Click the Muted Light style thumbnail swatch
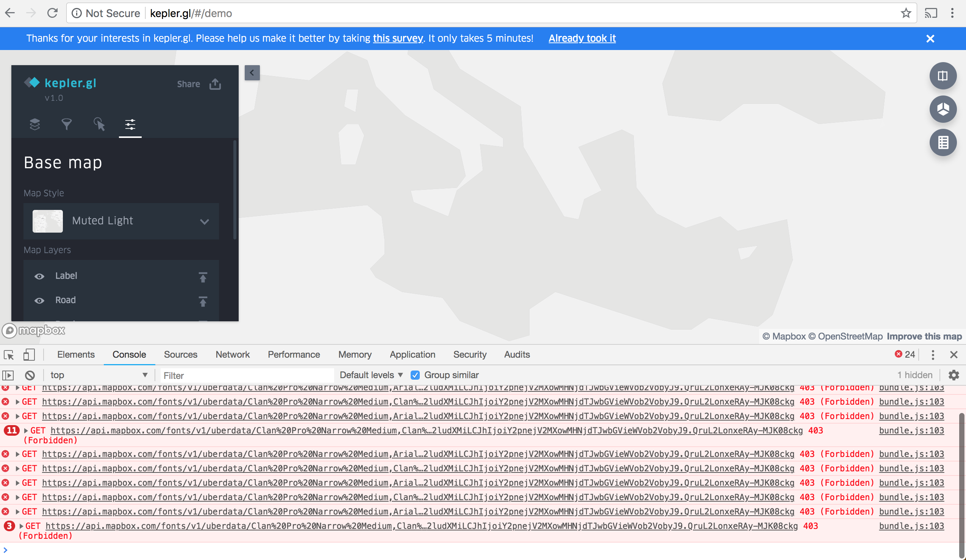 [x=47, y=221]
